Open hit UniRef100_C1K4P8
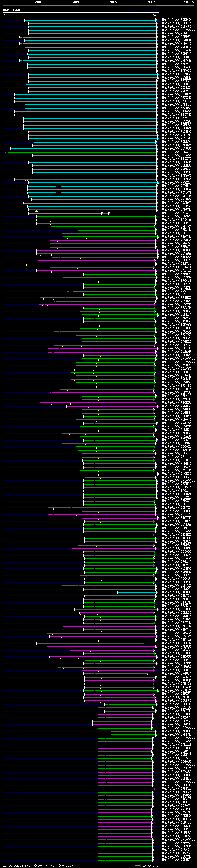The height and width of the screenshot is (868, 197). (176, 26)
